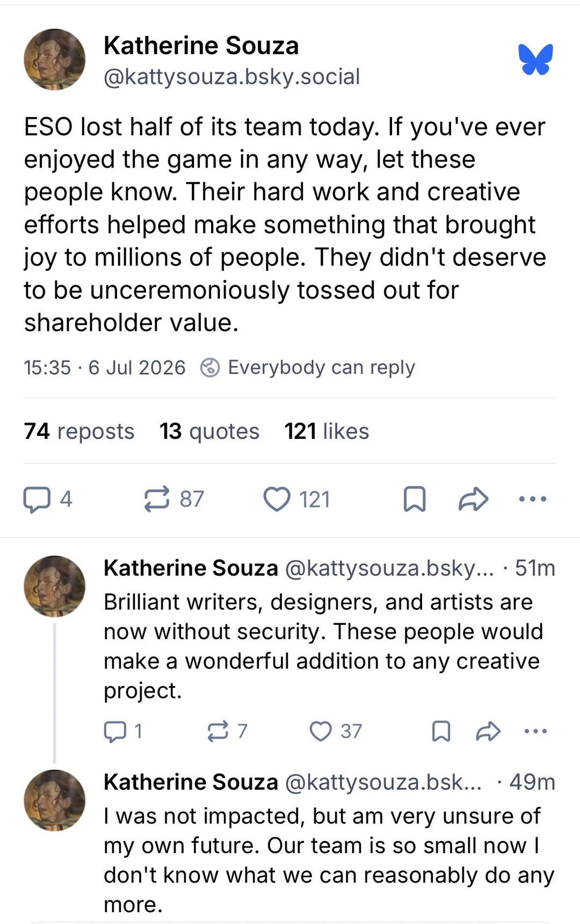Bookmark the main ESO layoffs post
Image resolution: width=580 pixels, height=924 pixels.
pos(415,499)
